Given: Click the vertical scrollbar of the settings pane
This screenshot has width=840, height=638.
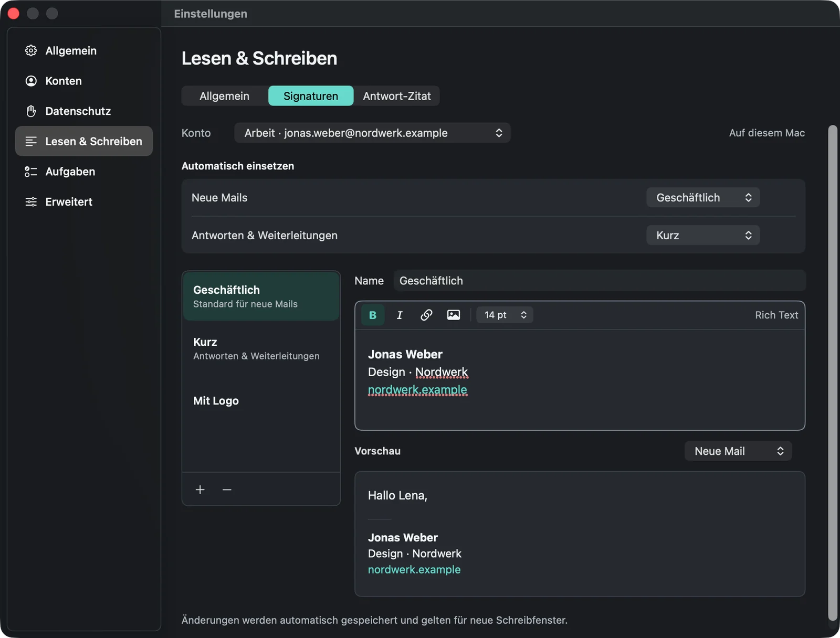Looking at the screenshot, I should click(x=833, y=373).
